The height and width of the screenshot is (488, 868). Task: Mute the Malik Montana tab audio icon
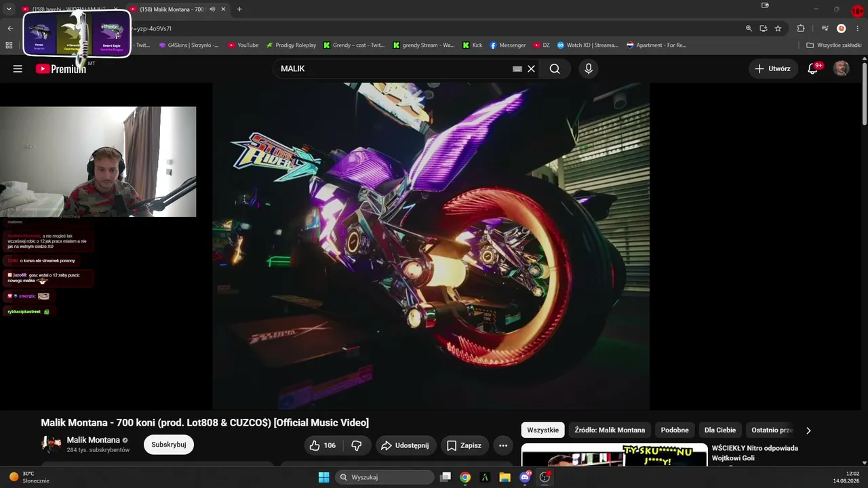(213, 9)
